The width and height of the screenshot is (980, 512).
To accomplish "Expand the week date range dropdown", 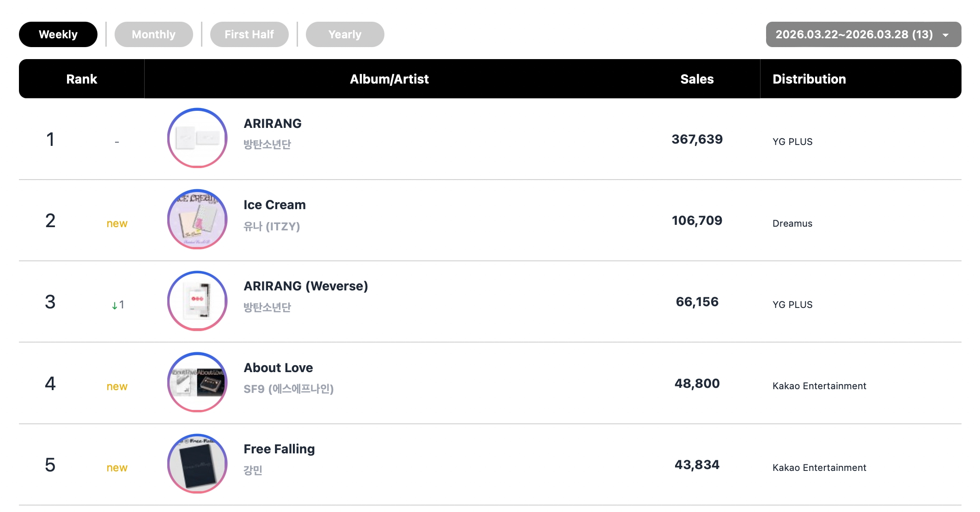I will 854,35.
